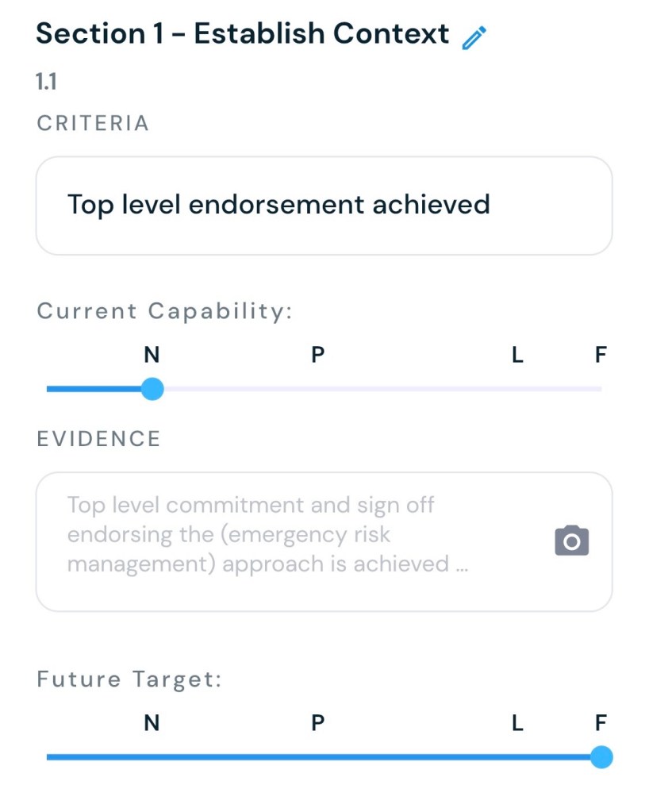Image resolution: width=649 pixels, height=812 pixels.
Task: Tap the camera icon in Evidence box
Action: pyautogui.click(x=571, y=541)
